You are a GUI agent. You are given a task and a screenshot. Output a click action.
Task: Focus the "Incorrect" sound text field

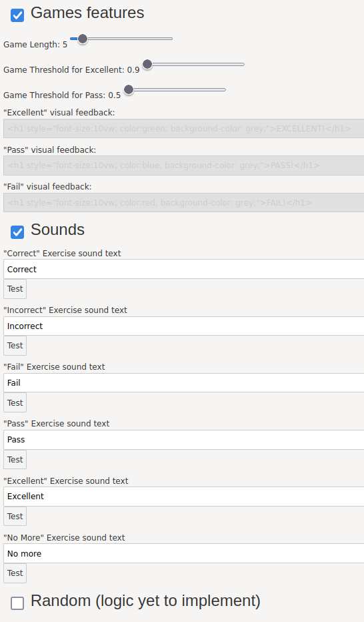[x=184, y=326]
